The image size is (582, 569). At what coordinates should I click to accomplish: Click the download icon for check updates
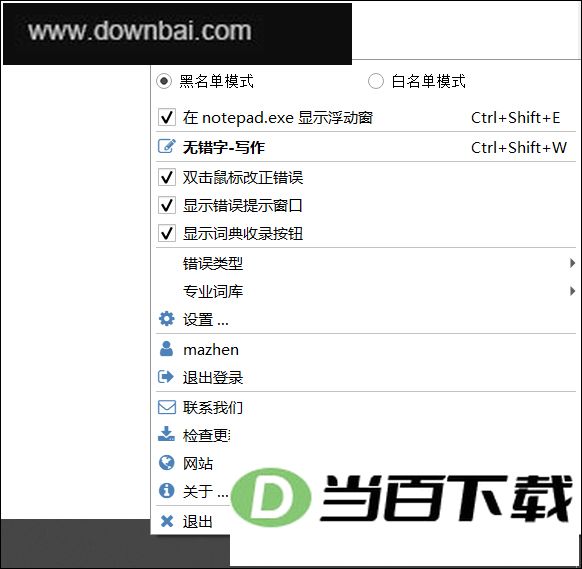coord(166,434)
